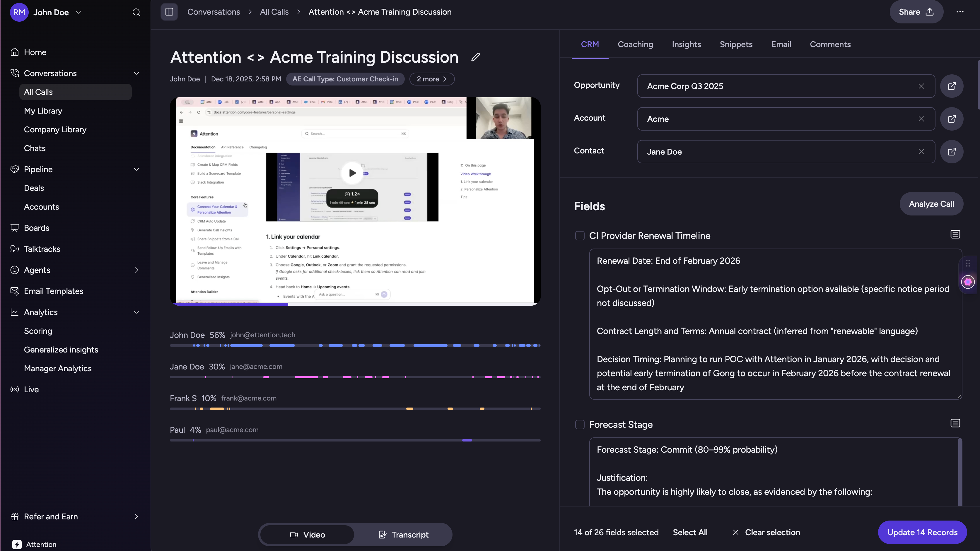Click the Share button
980x551 pixels.
click(916, 12)
